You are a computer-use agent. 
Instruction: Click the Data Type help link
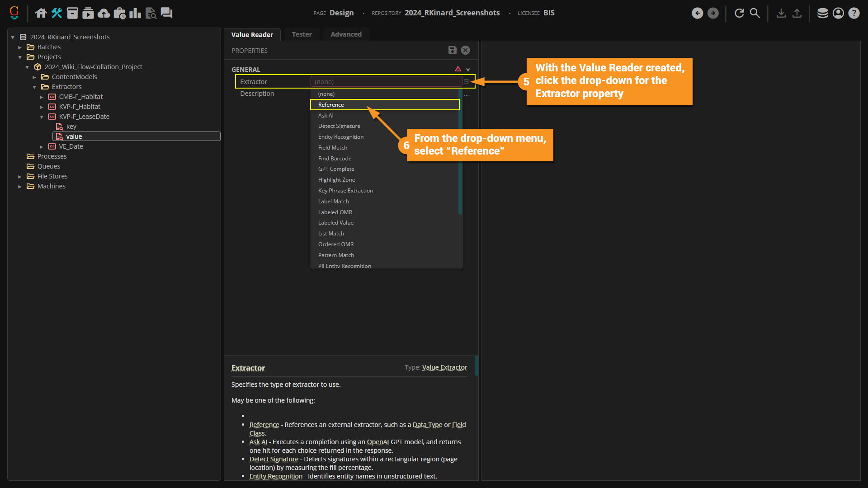[x=427, y=425]
